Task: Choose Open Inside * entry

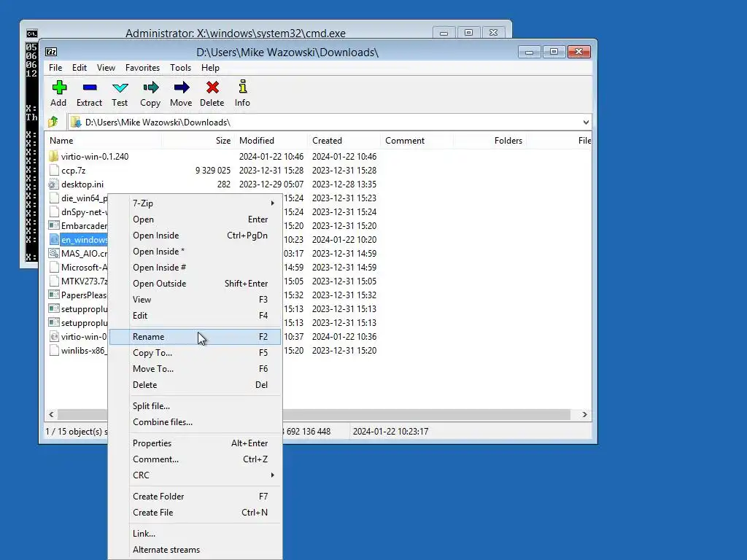Action: (x=196, y=252)
